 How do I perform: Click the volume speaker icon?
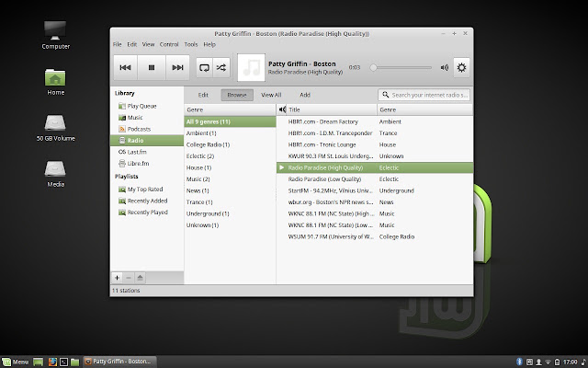445,67
